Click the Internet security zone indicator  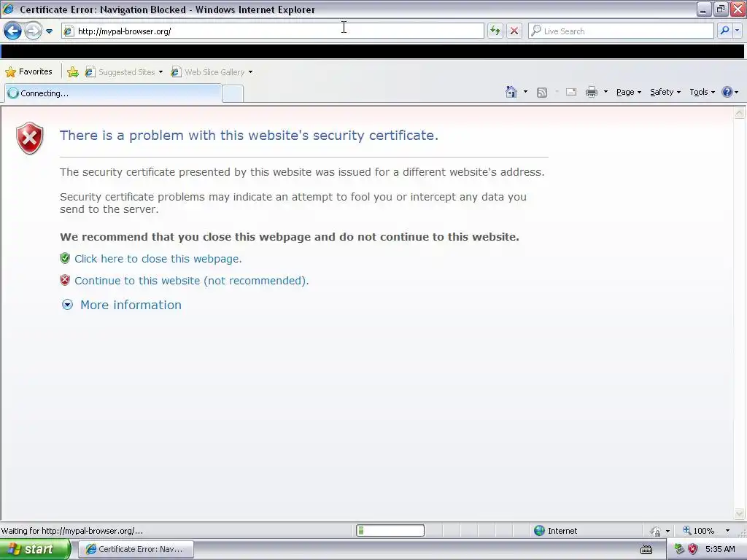click(x=555, y=531)
